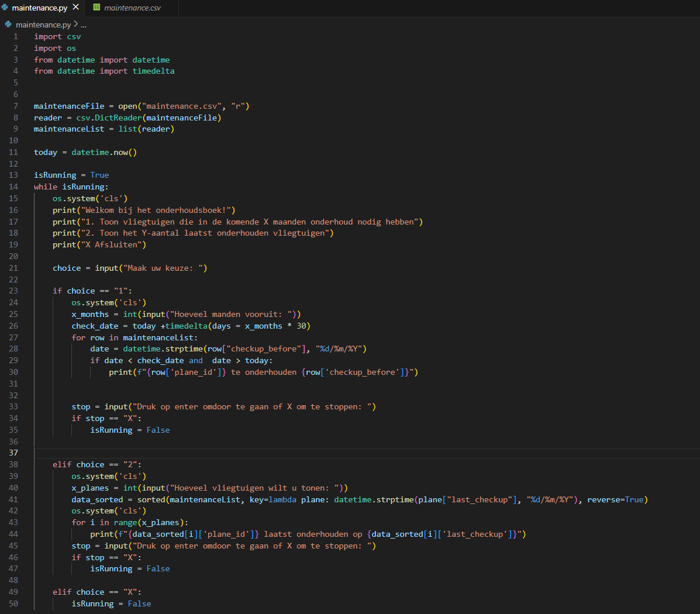Click 'True' value on line 13
This screenshot has height=614, width=700.
[x=99, y=175]
